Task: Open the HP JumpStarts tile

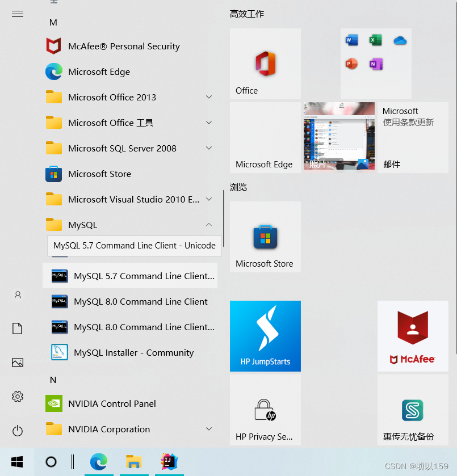Action: click(x=265, y=336)
